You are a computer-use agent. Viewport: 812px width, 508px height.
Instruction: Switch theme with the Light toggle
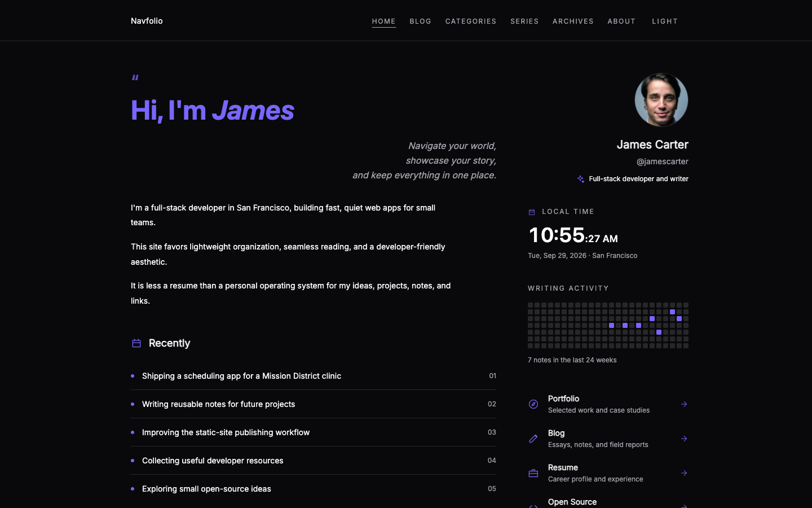(x=665, y=21)
